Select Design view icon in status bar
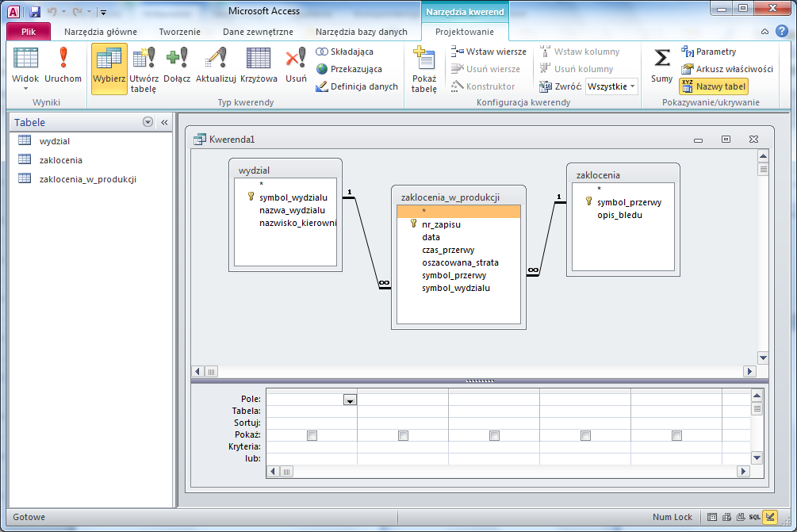The image size is (797, 532). (x=770, y=517)
